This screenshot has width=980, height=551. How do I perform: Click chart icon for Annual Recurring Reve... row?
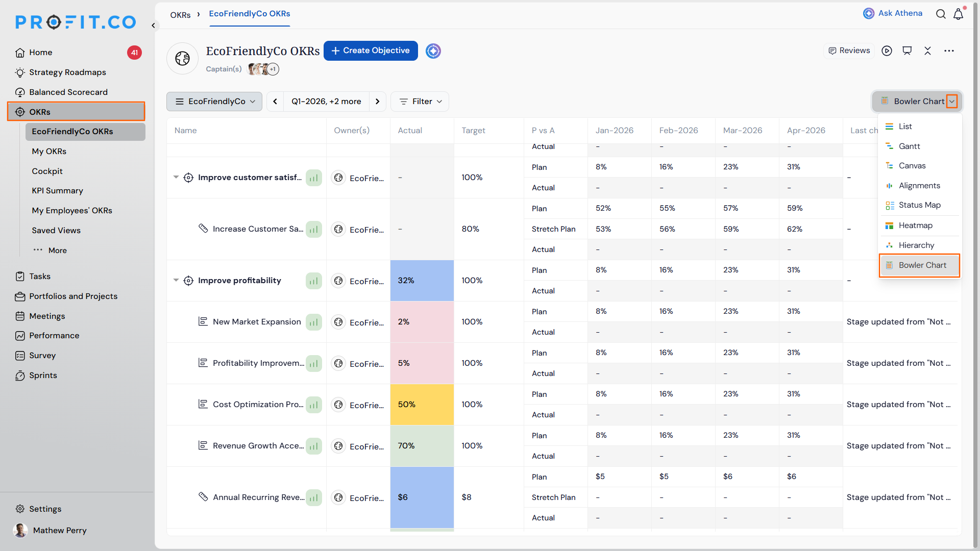pos(314,498)
